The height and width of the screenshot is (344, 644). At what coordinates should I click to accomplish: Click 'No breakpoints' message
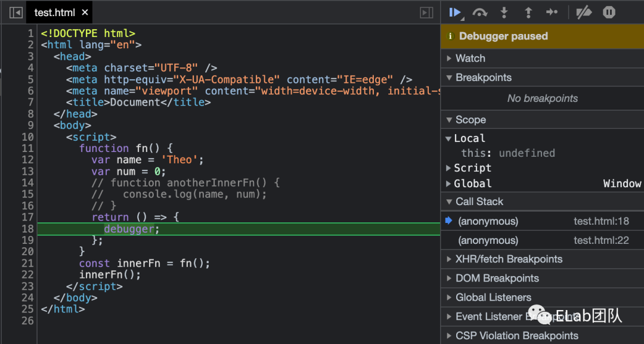[x=542, y=98]
